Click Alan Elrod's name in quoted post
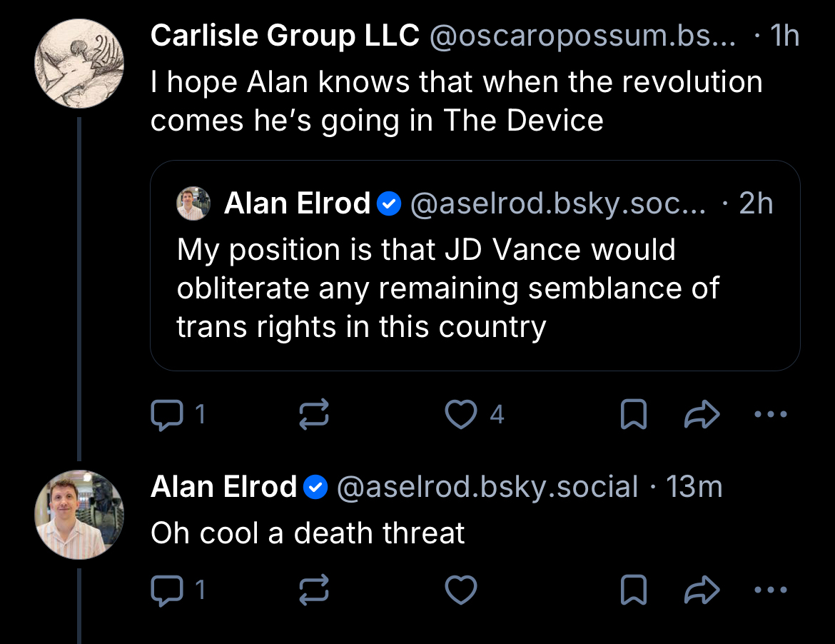Viewport: 835px width, 644px height. 297,204
